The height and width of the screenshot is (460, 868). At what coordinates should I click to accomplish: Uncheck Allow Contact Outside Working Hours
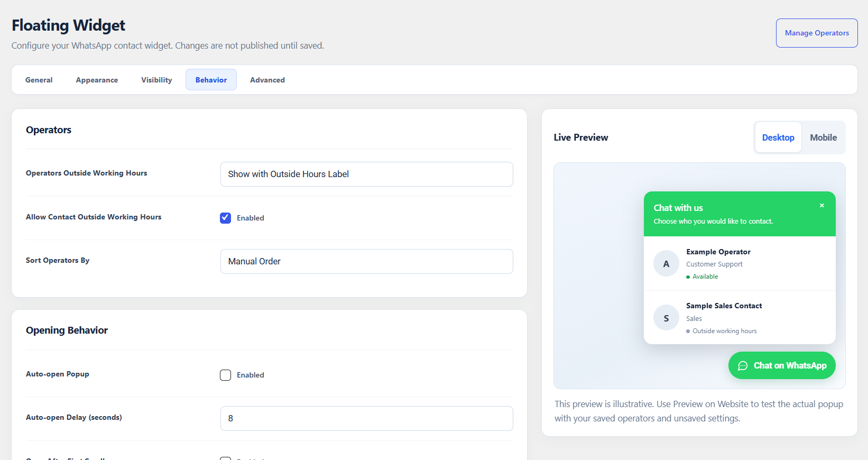226,218
